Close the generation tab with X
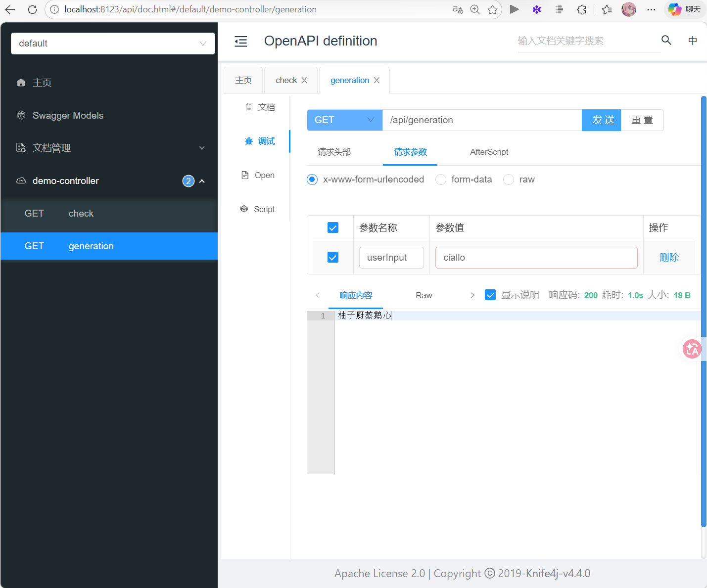The width and height of the screenshot is (707, 588). point(377,80)
